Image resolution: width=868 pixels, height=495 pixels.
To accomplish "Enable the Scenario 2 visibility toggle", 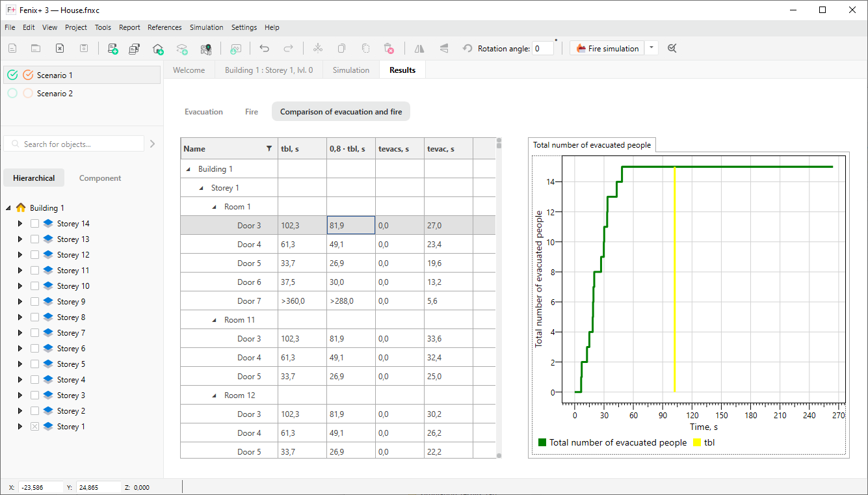I will coord(12,93).
